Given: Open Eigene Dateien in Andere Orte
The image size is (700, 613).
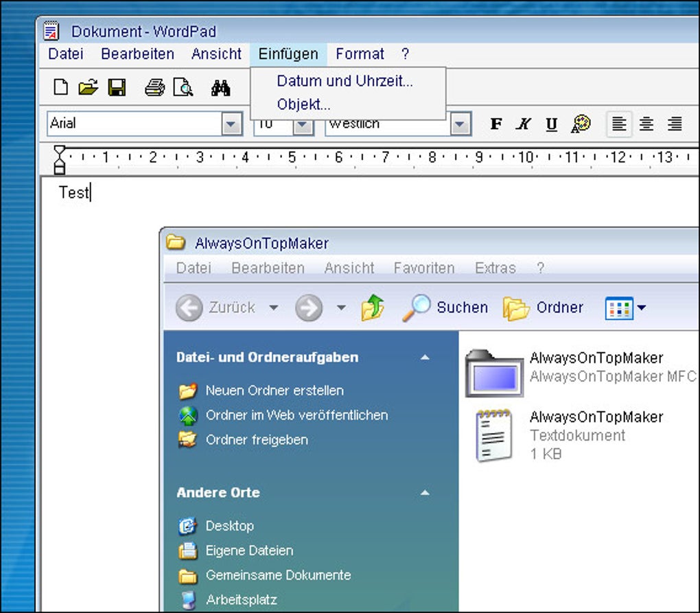Looking at the screenshot, I should pos(249,551).
